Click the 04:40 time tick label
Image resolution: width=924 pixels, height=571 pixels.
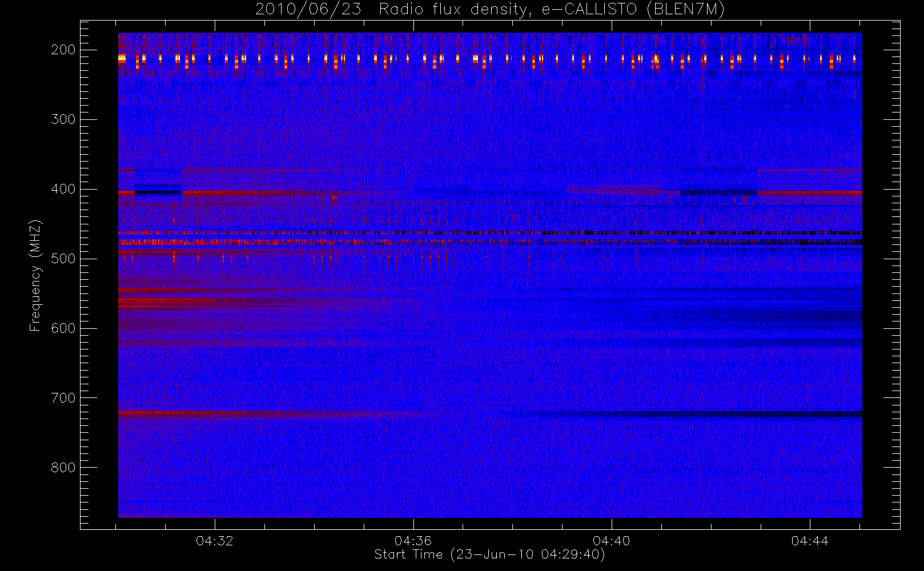pos(612,541)
